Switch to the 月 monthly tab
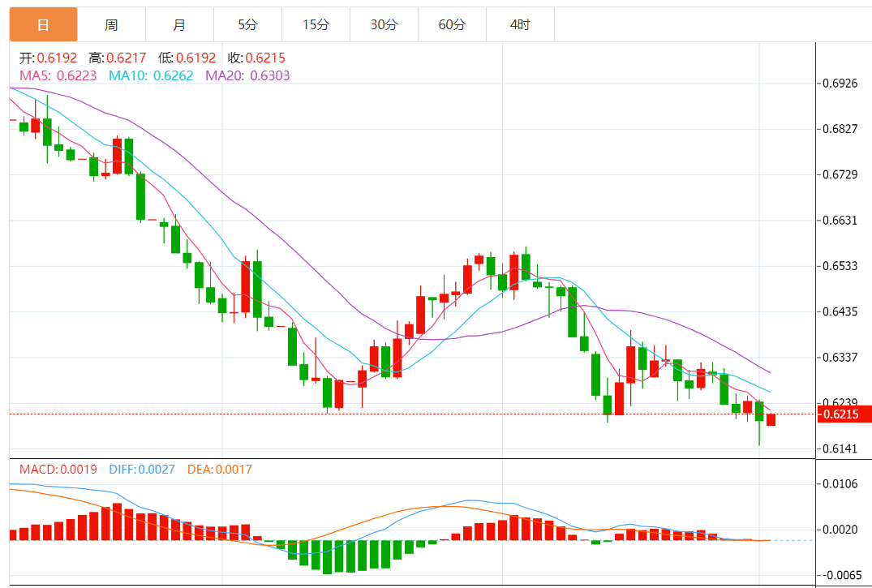 pyautogui.click(x=179, y=24)
